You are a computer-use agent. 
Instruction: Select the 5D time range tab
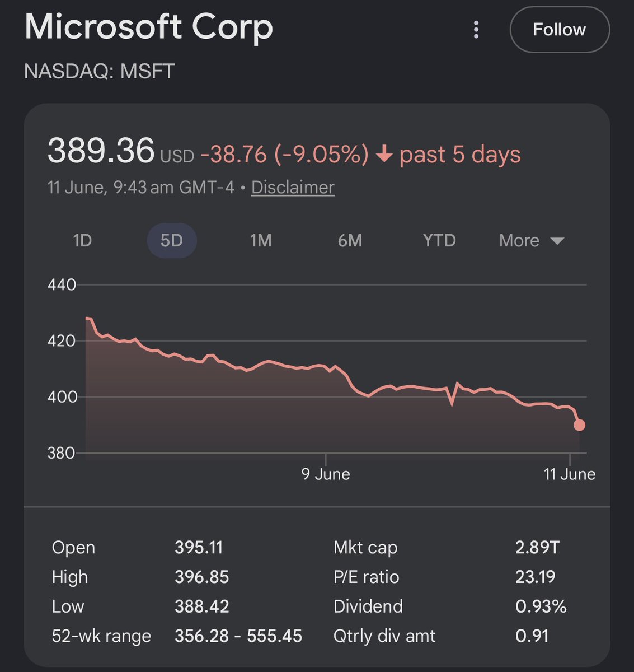coord(172,241)
